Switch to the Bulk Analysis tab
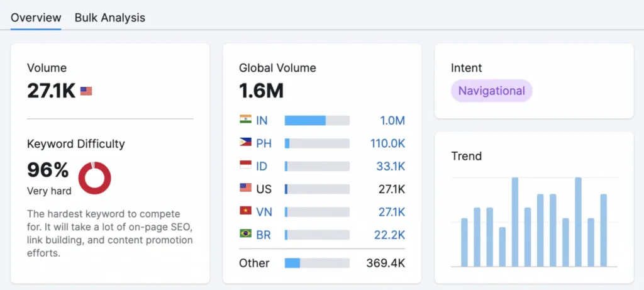Image resolution: width=644 pixels, height=290 pixels. pyautogui.click(x=109, y=18)
